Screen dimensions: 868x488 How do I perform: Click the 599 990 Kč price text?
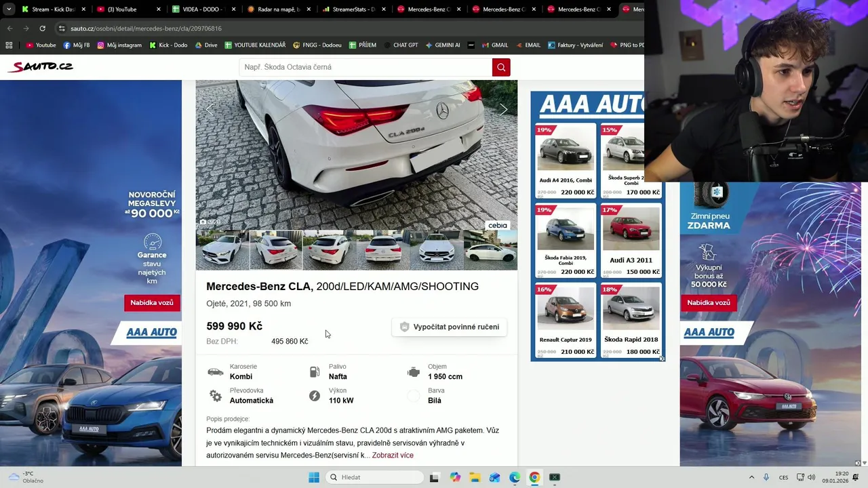coord(234,326)
